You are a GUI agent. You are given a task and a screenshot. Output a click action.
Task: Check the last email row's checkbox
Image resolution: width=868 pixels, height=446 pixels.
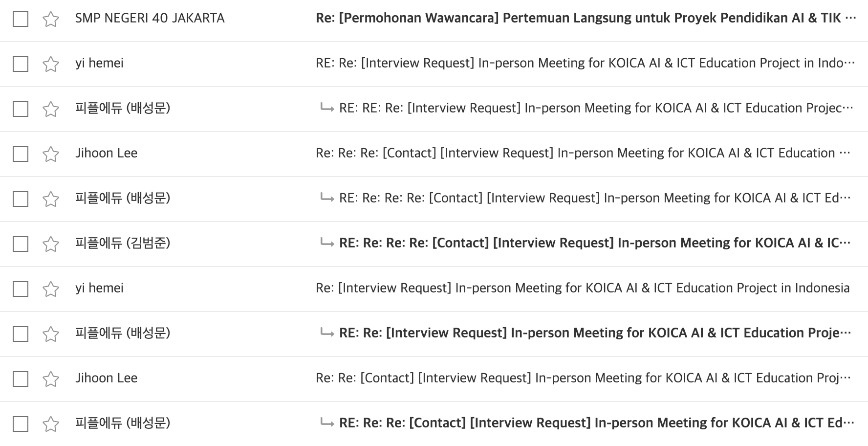(x=21, y=424)
